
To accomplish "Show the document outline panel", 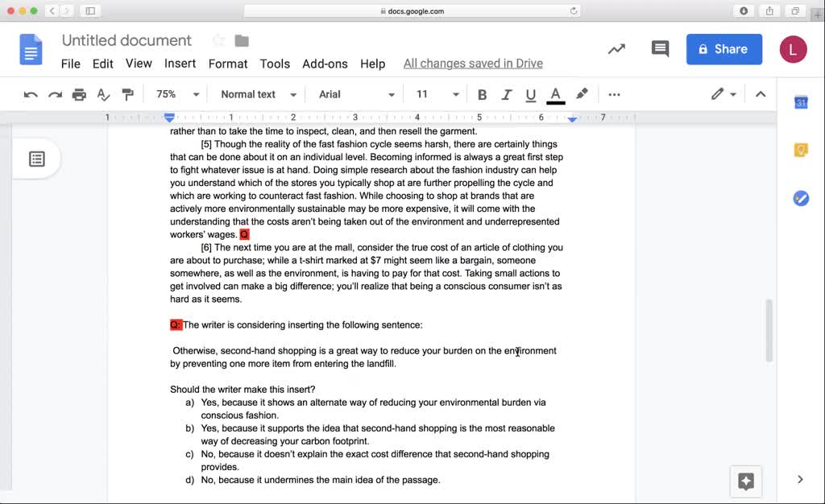I will point(37,159).
